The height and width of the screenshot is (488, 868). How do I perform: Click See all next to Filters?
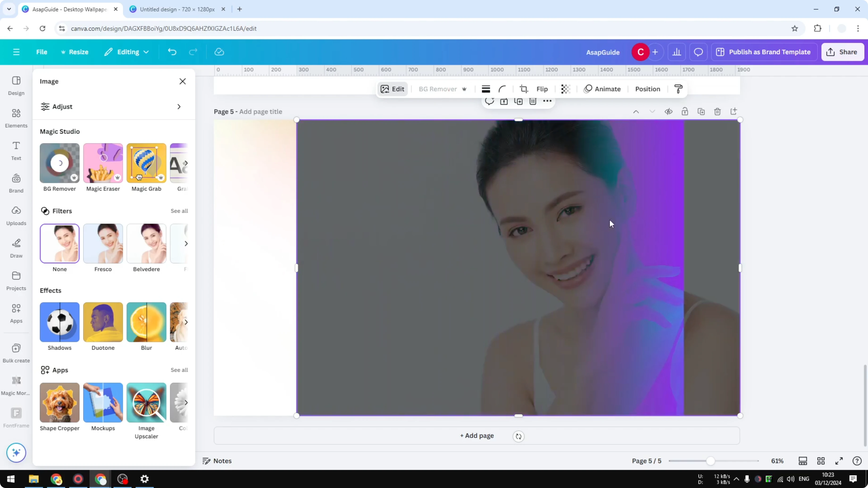tap(179, 211)
